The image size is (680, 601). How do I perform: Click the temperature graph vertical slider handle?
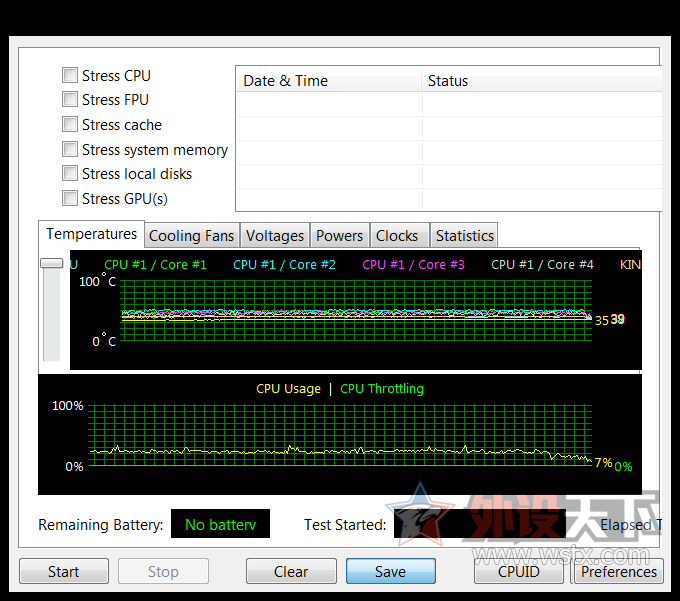pyautogui.click(x=52, y=263)
